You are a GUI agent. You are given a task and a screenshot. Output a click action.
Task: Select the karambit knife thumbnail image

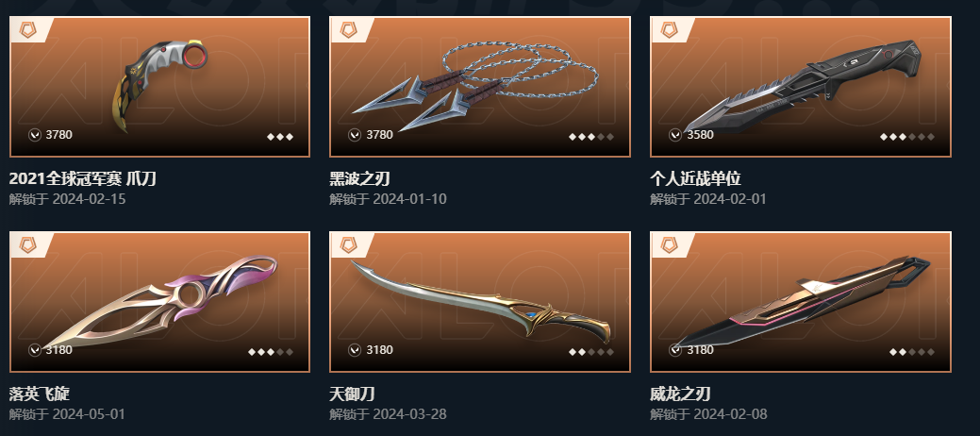pyautogui.click(x=159, y=86)
